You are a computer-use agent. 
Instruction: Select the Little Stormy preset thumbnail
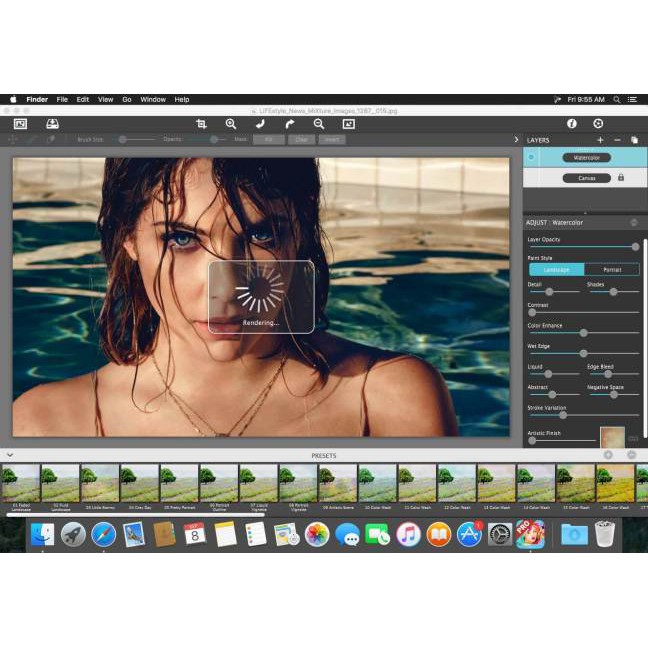pyautogui.click(x=100, y=483)
